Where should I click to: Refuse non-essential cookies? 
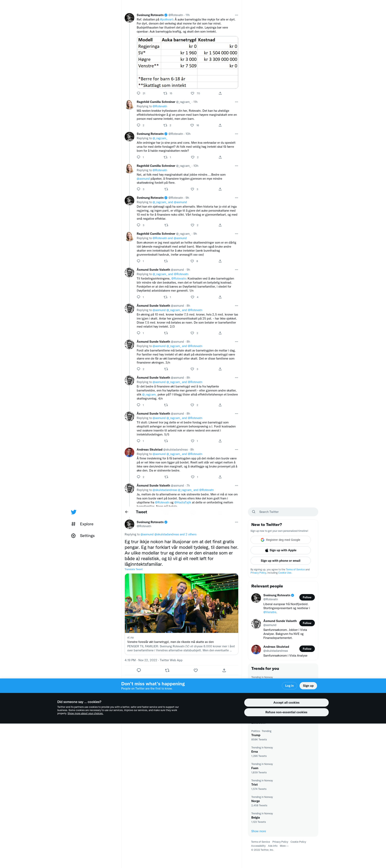tap(286, 712)
